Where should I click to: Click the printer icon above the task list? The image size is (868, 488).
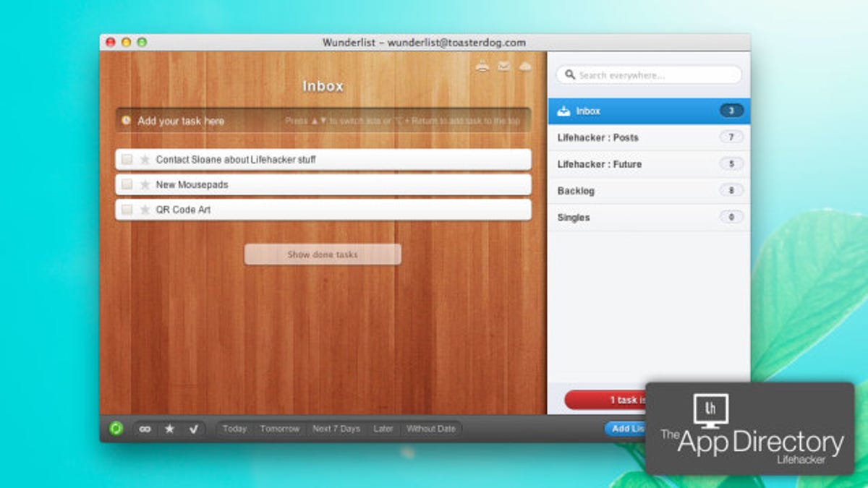tap(482, 67)
